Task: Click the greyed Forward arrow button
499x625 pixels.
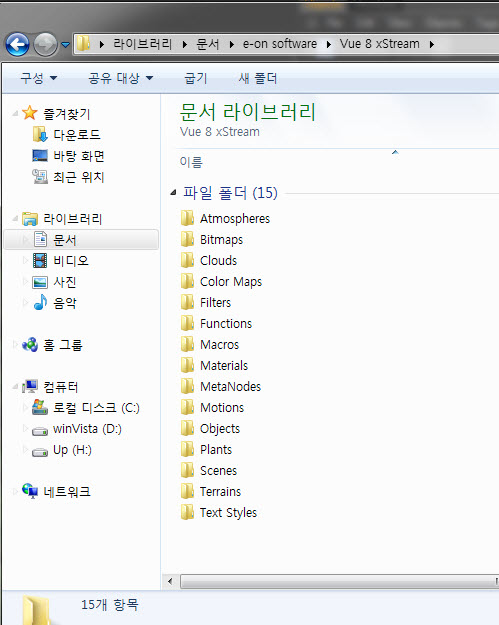Action: [x=45, y=44]
